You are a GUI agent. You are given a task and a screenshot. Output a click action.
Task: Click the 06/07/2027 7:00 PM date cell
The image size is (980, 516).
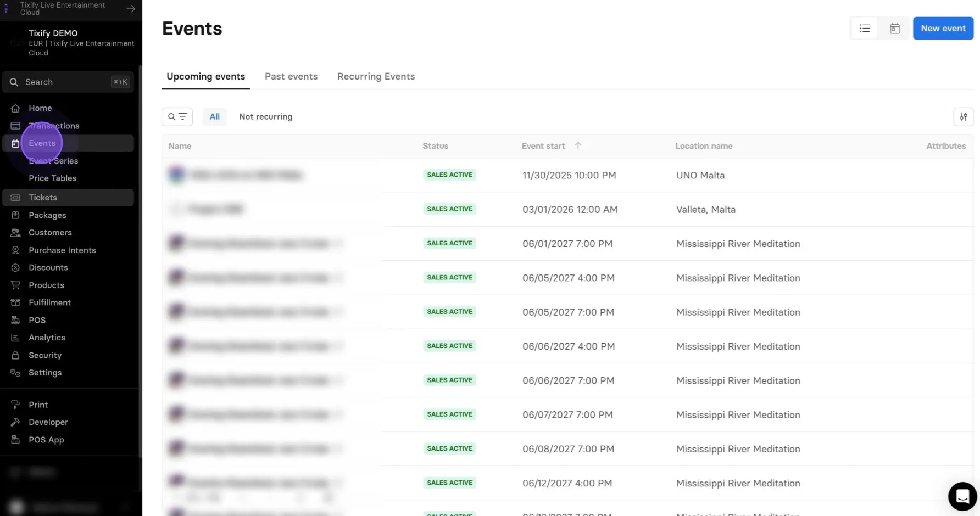coord(567,415)
